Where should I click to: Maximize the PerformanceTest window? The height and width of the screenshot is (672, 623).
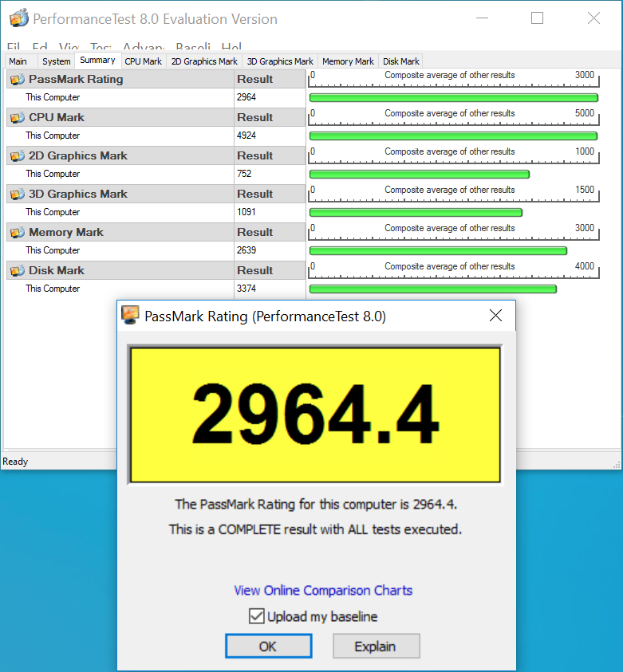tap(537, 18)
